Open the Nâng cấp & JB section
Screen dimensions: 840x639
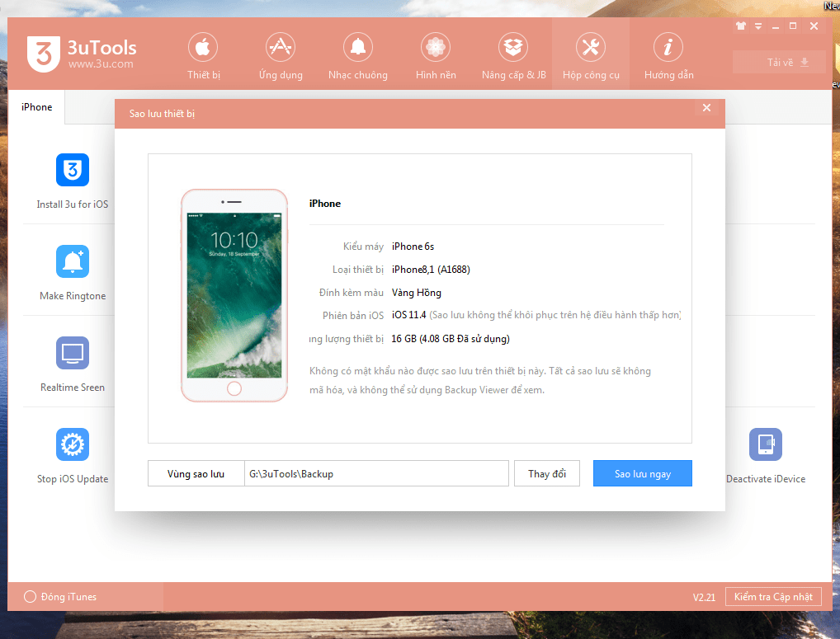[513, 56]
